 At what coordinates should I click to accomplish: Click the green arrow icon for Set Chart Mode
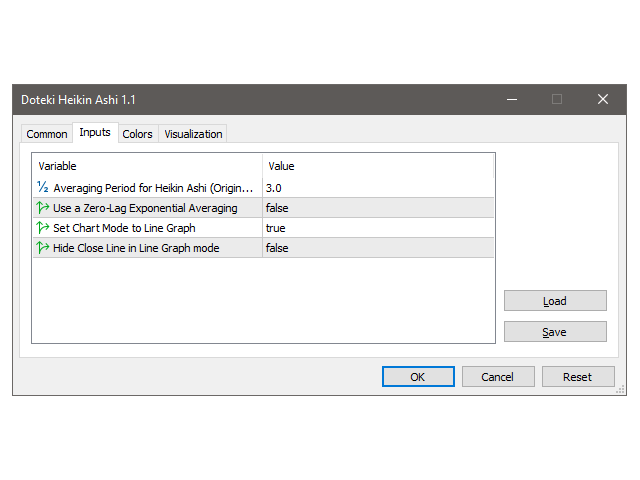[42, 228]
